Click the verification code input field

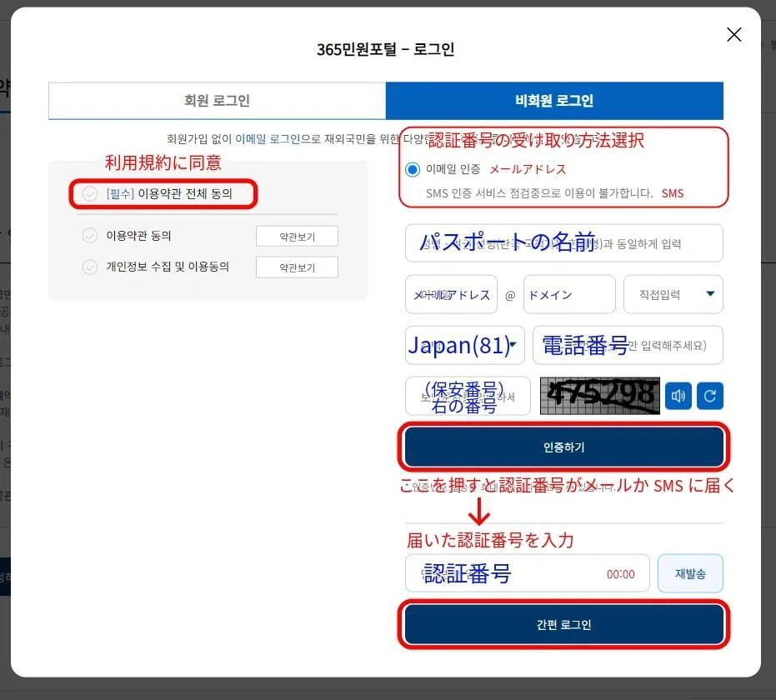coord(527,573)
